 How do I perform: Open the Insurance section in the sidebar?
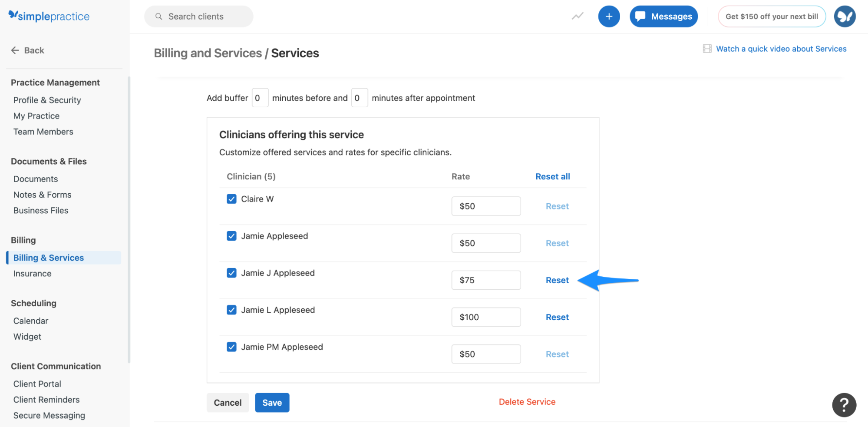click(x=32, y=273)
